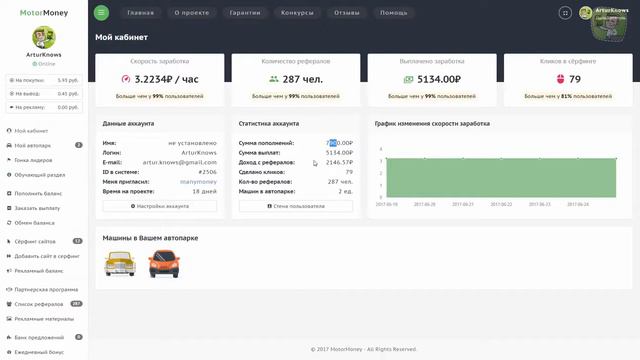Viewport: 640px width, 360px height.
Task: Open the Гарантии menu item
Action: 245,13
